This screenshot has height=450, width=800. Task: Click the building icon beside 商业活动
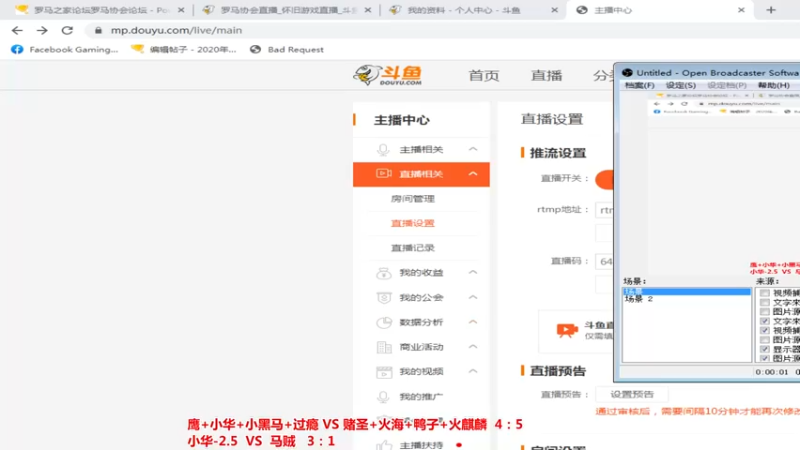[x=384, y=347]
